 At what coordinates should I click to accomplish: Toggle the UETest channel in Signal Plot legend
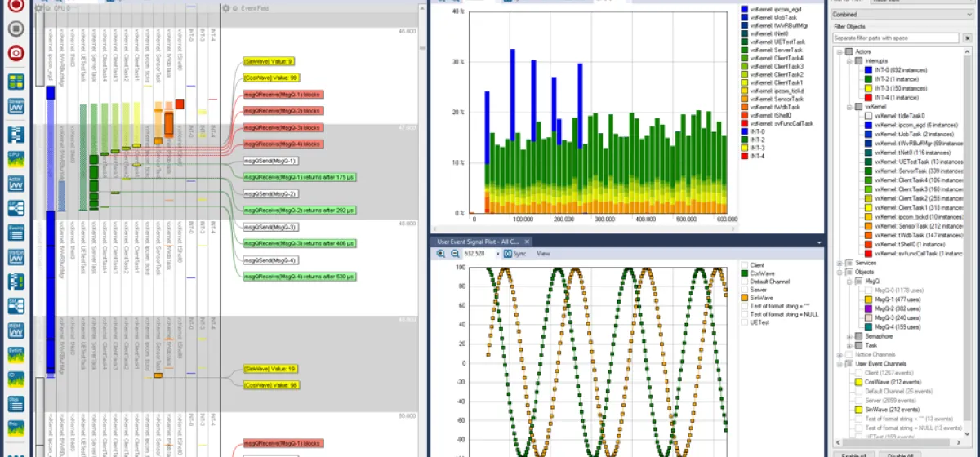(x=744, y=323)
